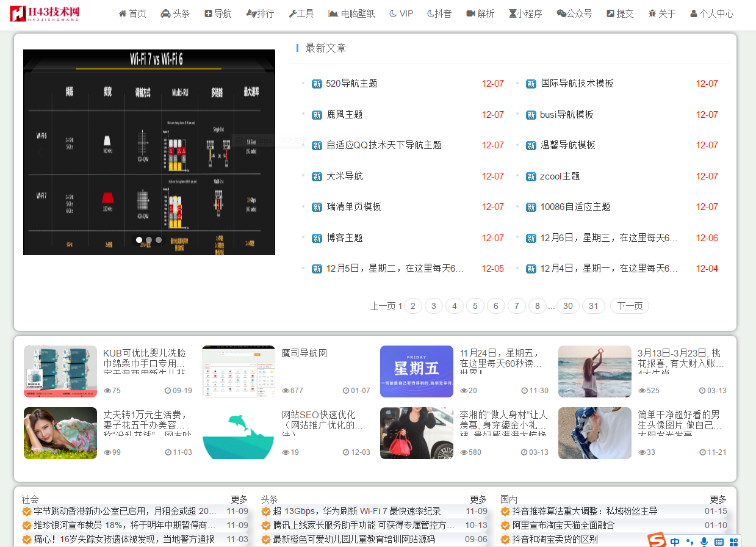Click the user icon beside 个人中心
This screenshot has width=756, height=547.
694,13
